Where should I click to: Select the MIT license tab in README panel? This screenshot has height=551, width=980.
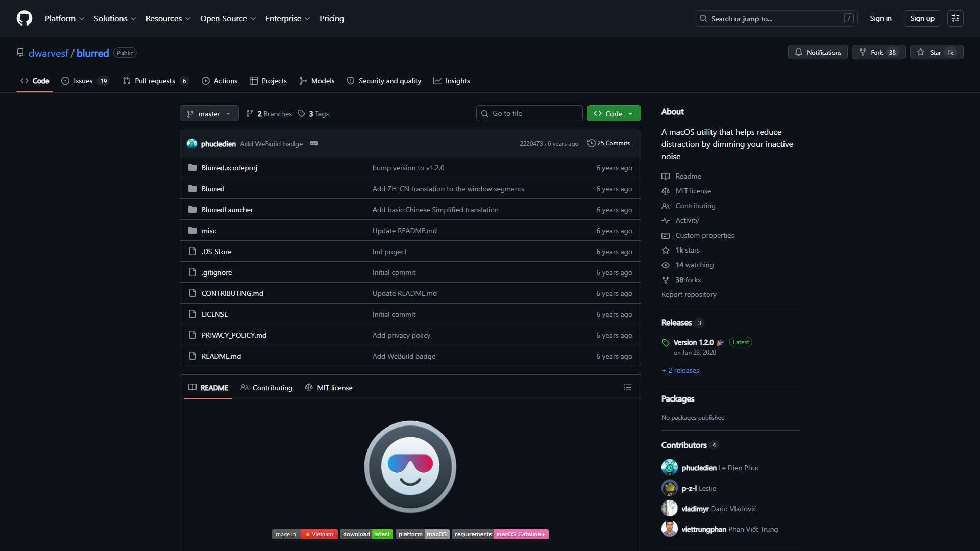329,387
